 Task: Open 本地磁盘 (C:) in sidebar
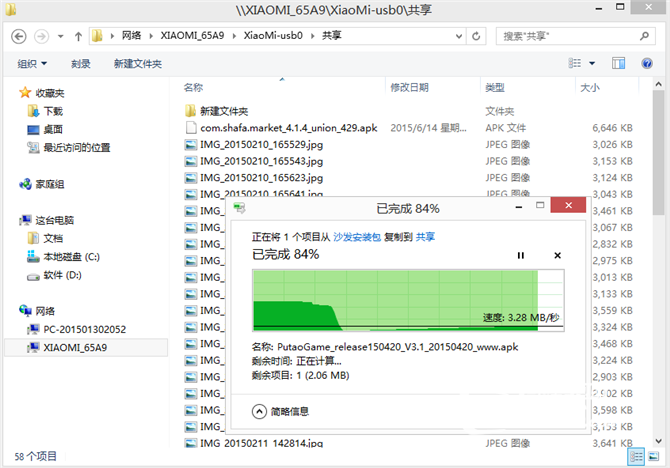(x=70, y=257)
